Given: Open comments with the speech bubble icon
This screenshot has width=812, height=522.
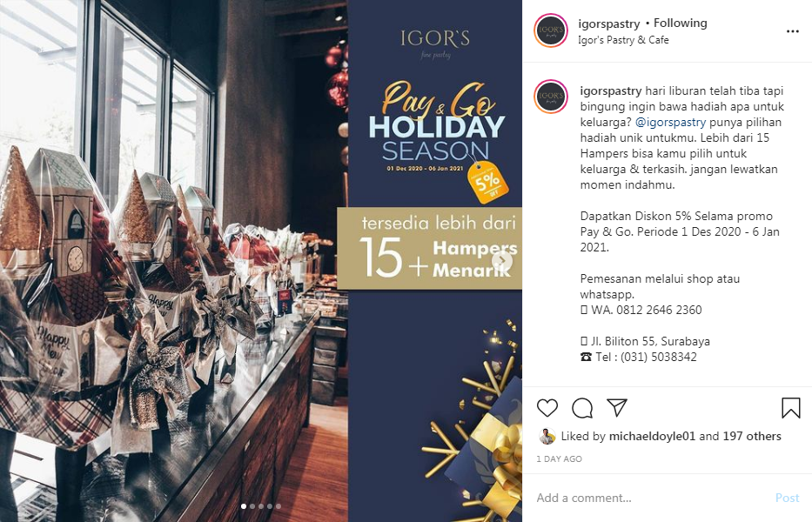Looking at the screenshot, I should 582,407.
